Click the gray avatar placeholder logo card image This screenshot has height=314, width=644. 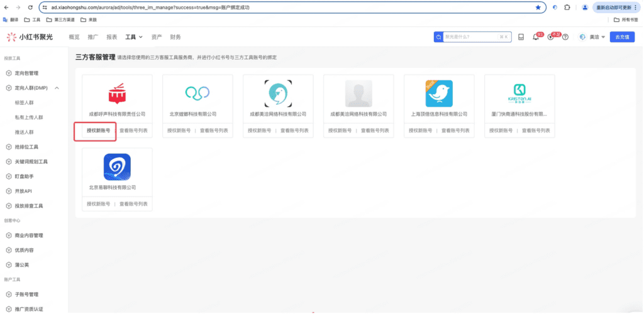point(358,94)
